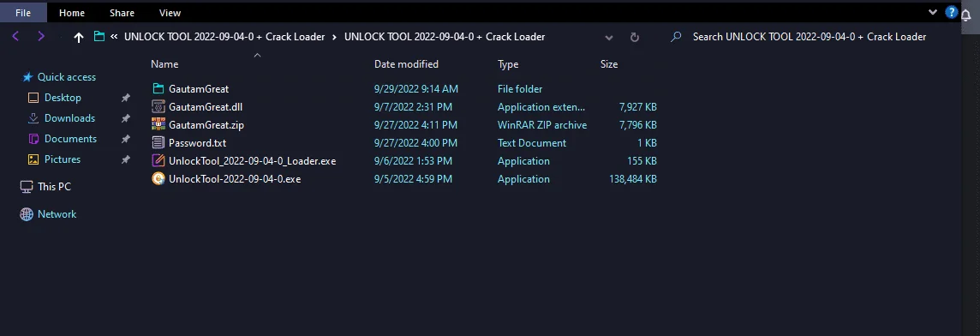980x336 pixels.
Task: Open Documents in the sidebar
Action: click(x=70, y=139)
